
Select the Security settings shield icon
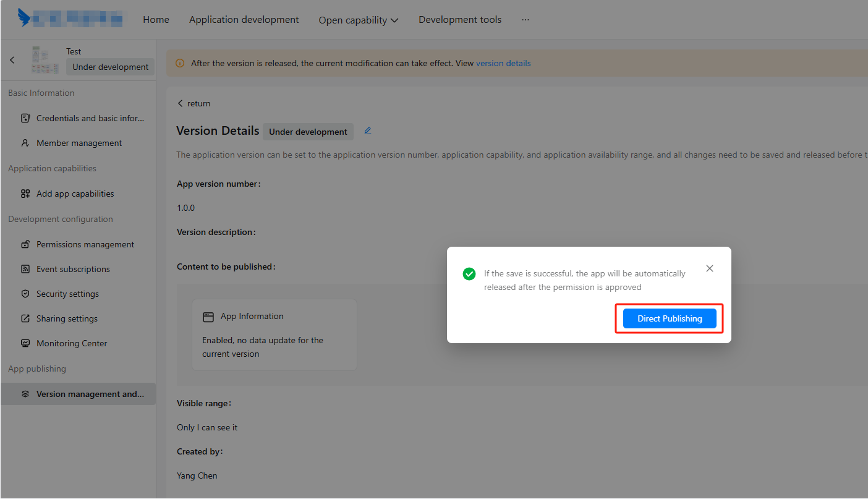pos(25,294)
